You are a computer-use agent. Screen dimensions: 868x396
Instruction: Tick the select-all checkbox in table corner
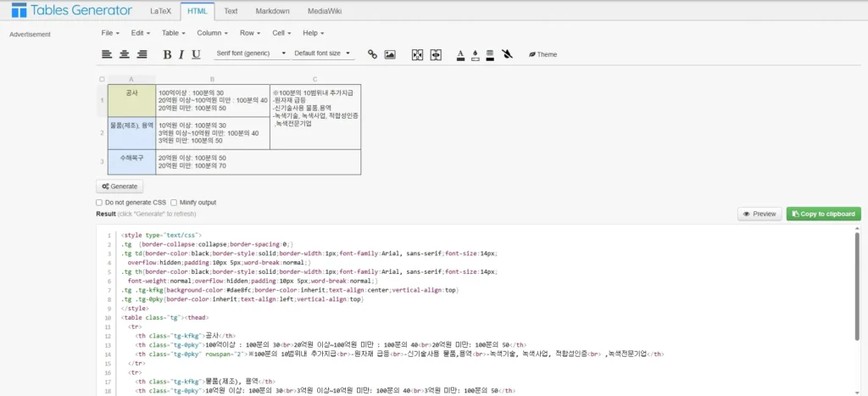coord(103,79)
